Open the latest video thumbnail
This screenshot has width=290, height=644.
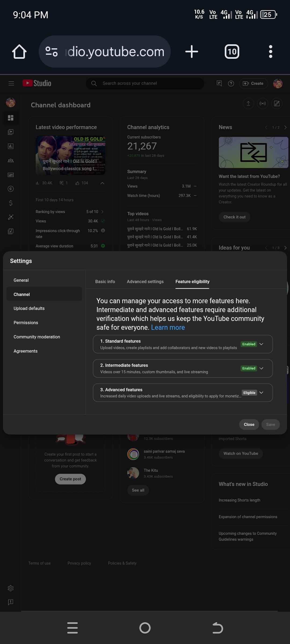point(70,155)
